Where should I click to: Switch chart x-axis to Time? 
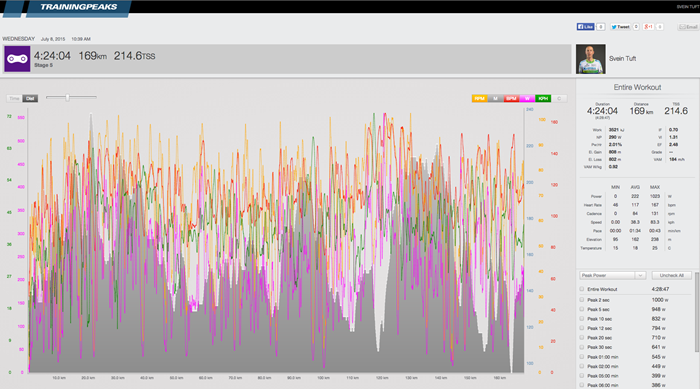click(14, 98)
